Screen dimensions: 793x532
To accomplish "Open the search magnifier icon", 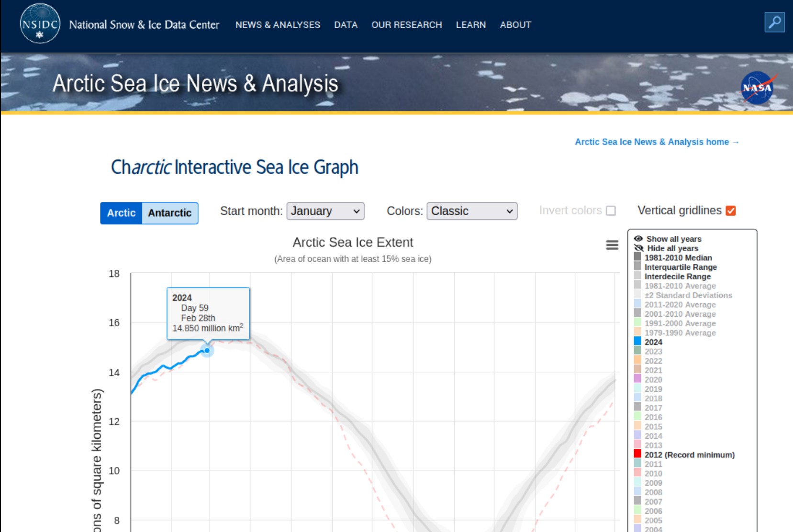I will coord(774,22).
